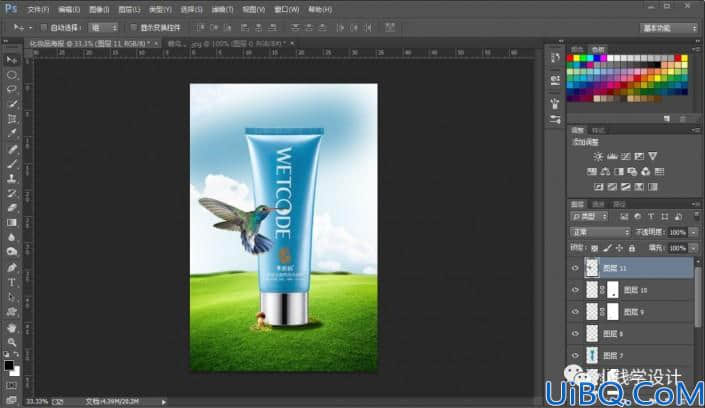Open the status bar info arrow
The image size is (705, 408).
coord(164,402)
